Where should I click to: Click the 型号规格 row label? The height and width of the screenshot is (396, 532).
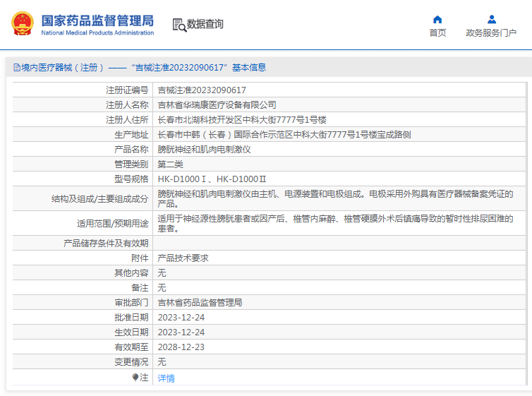(x=131, y=179)
